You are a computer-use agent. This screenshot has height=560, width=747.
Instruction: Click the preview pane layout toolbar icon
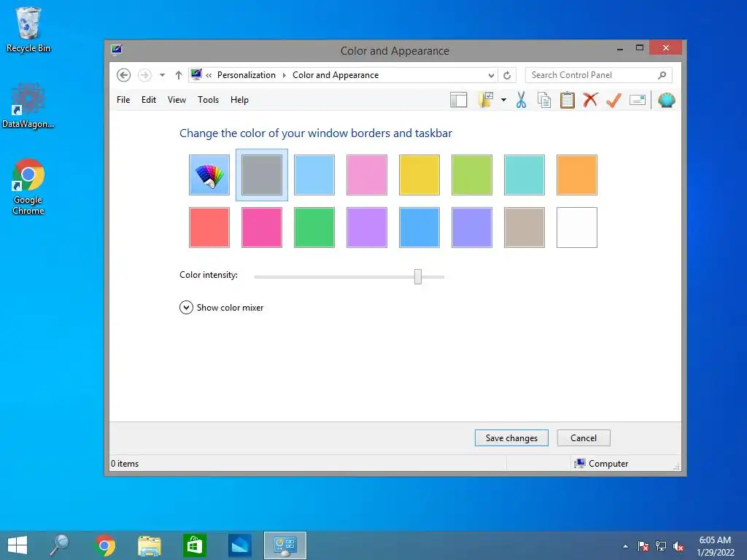(x=458, y=100)
